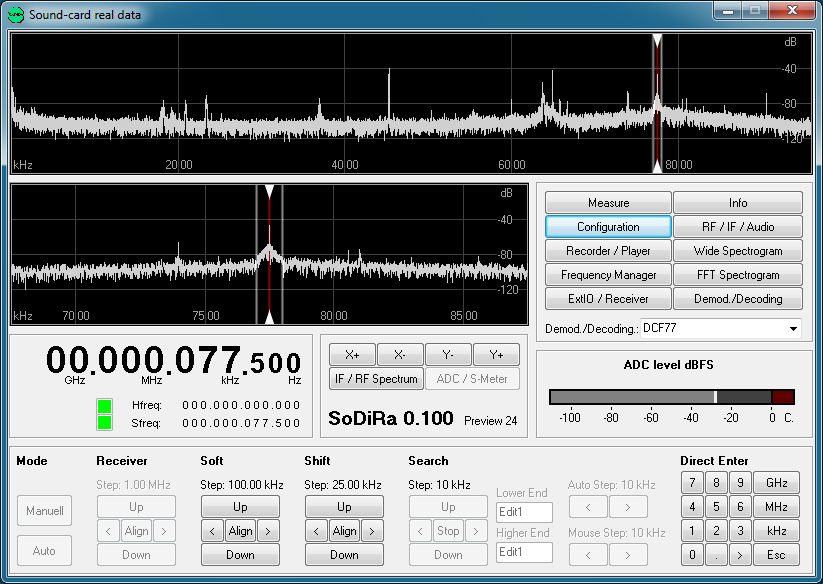This screenshot has width=823, height=584.
Task: Click Shift Down button
Action: [x=344, y=555]
